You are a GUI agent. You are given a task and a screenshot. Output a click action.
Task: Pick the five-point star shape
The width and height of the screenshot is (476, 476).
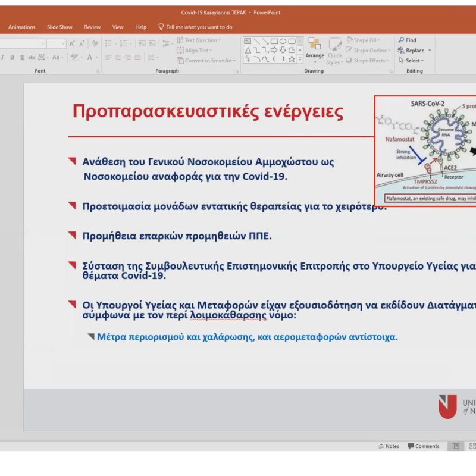292,59
